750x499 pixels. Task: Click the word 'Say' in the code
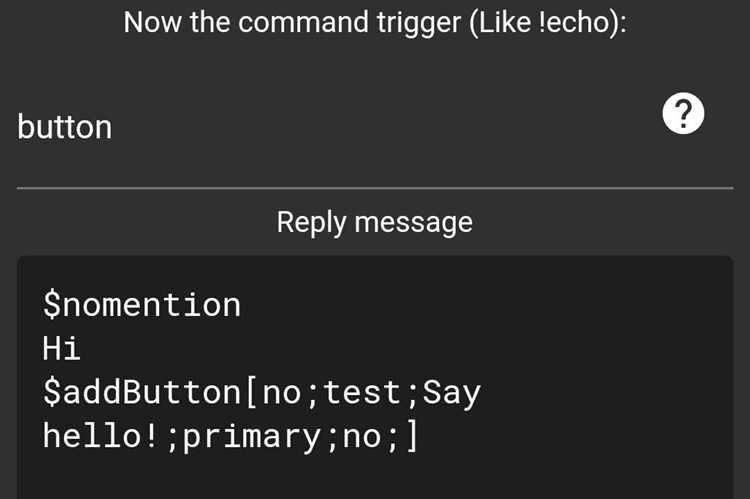452,393
